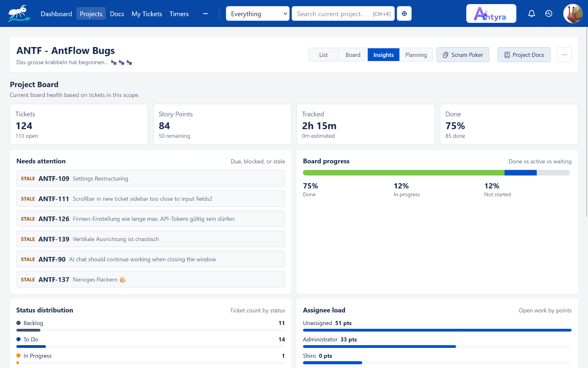Click the Story Points 84 card

222,124
